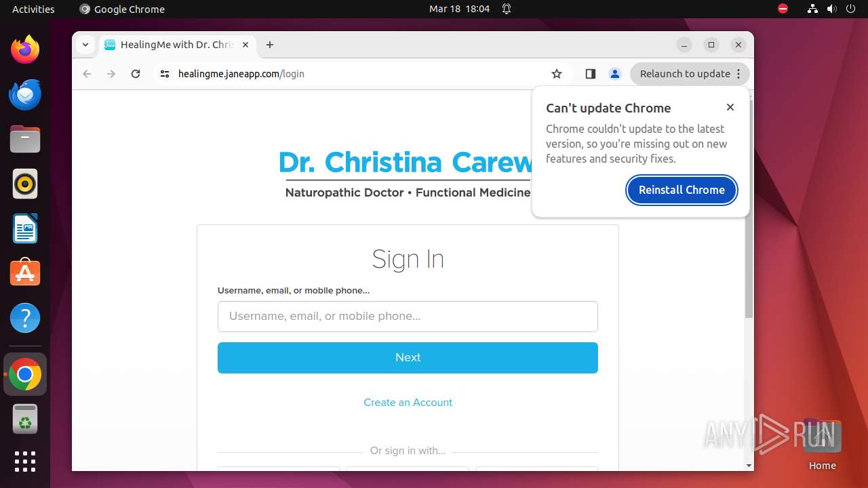Open a new browser tab
Viewport: 868px width, 488px height.
pyautogui.click(x=270, y=45)
